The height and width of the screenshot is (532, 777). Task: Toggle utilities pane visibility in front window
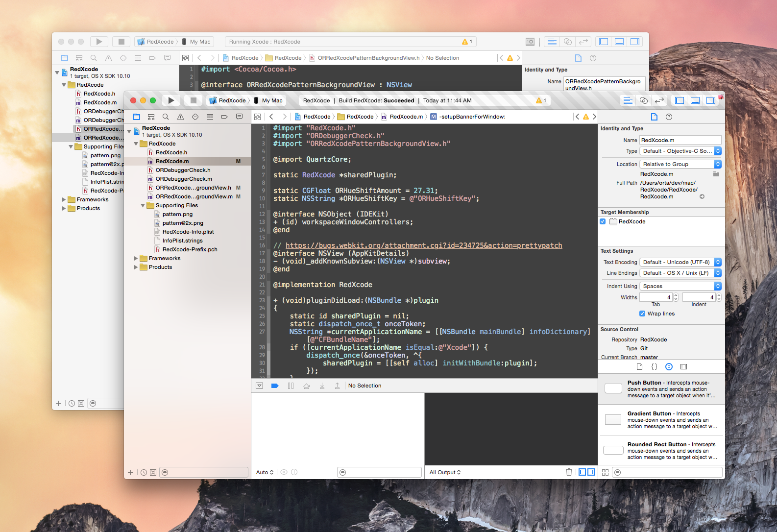pos(711,100)
